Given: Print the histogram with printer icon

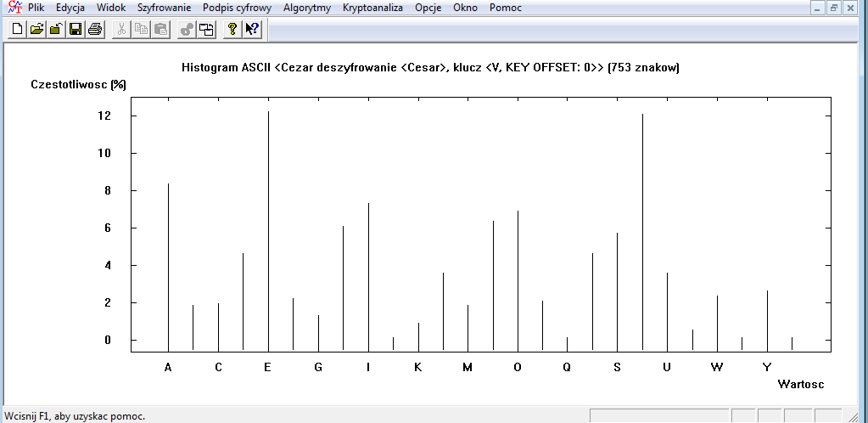Looking at the screenshot, I should [95, 29].
